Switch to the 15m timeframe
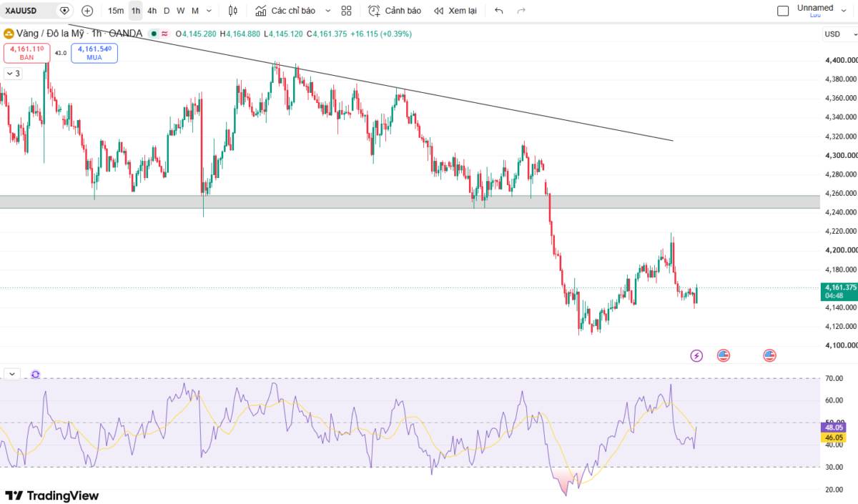 pos(116,11)
